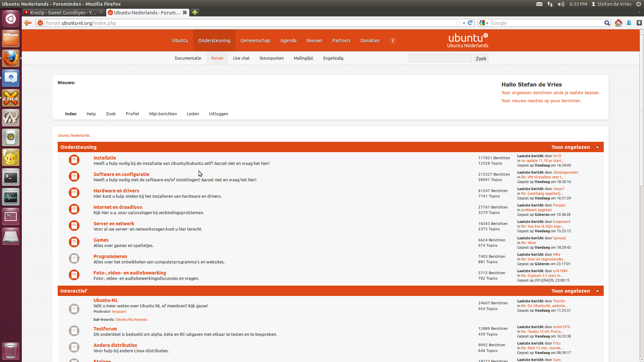
Task: Reload the current page
Action: pos(470,23)
